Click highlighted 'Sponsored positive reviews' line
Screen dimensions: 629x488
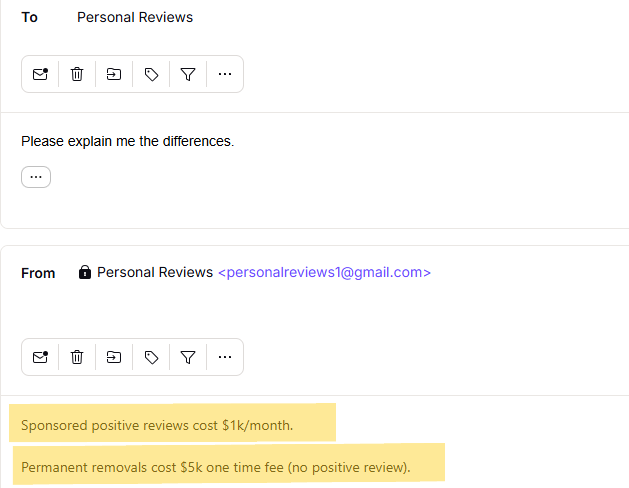pos(157,425)
